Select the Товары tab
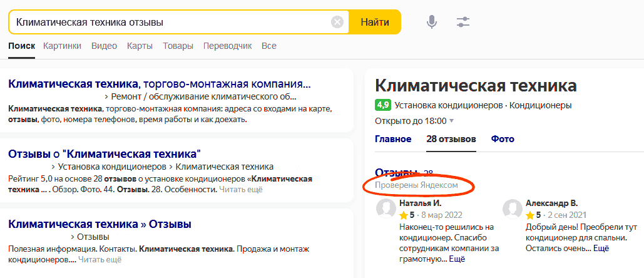The height and width of the screenshot is (278, 644). tap(178, 46)
